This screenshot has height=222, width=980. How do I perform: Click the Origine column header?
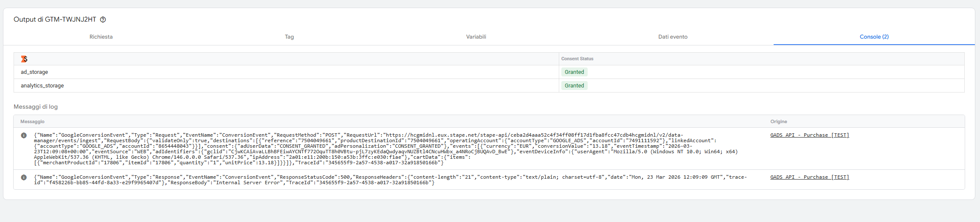(x=778, y=122)
